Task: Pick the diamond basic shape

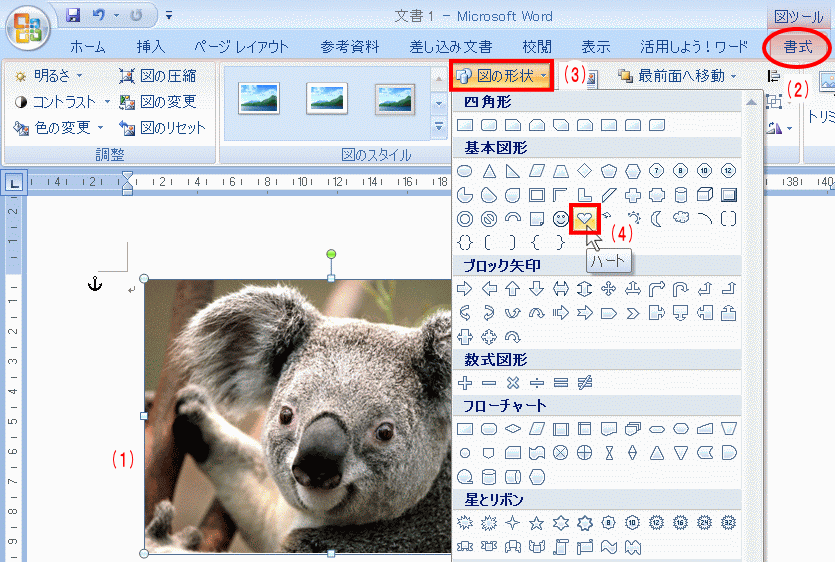Action: 584,171
